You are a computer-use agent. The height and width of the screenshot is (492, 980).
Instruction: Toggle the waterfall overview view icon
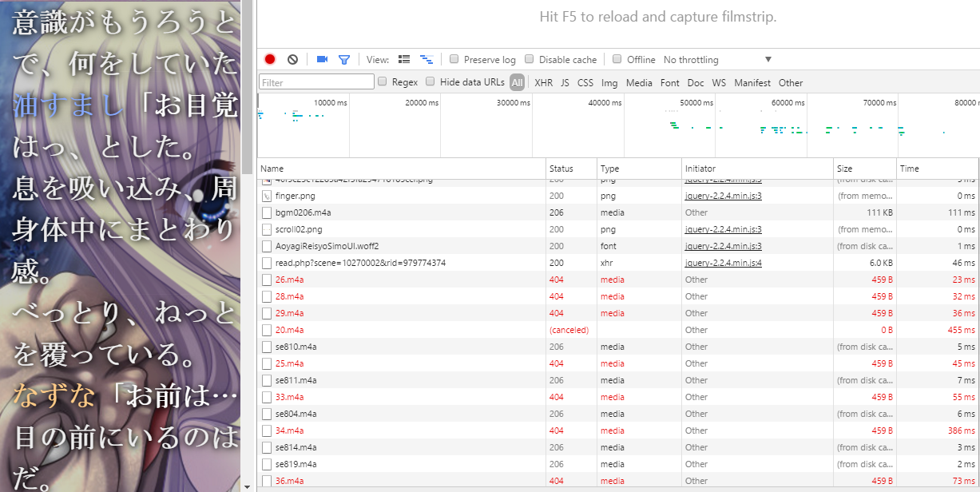[x=427, y=59]
